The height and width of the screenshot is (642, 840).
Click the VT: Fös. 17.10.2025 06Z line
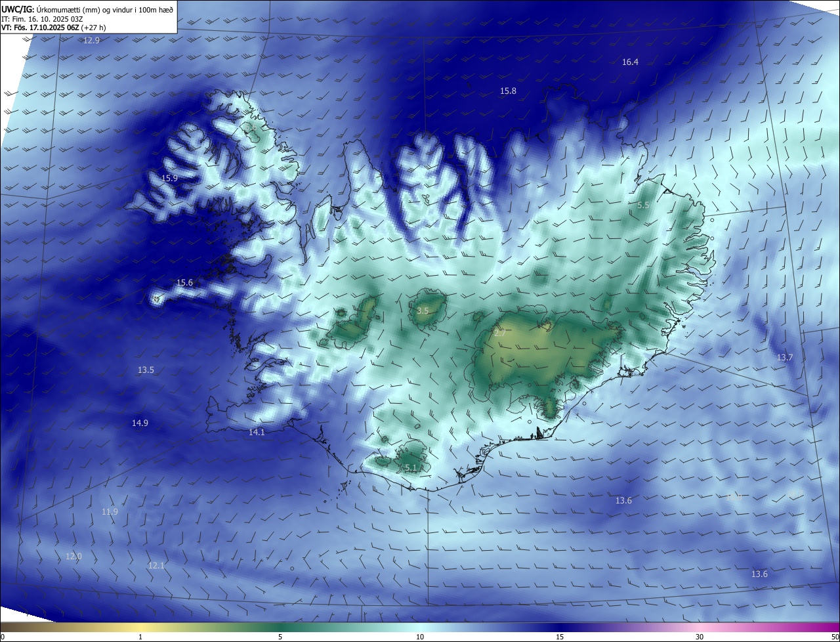click(54, 28)
